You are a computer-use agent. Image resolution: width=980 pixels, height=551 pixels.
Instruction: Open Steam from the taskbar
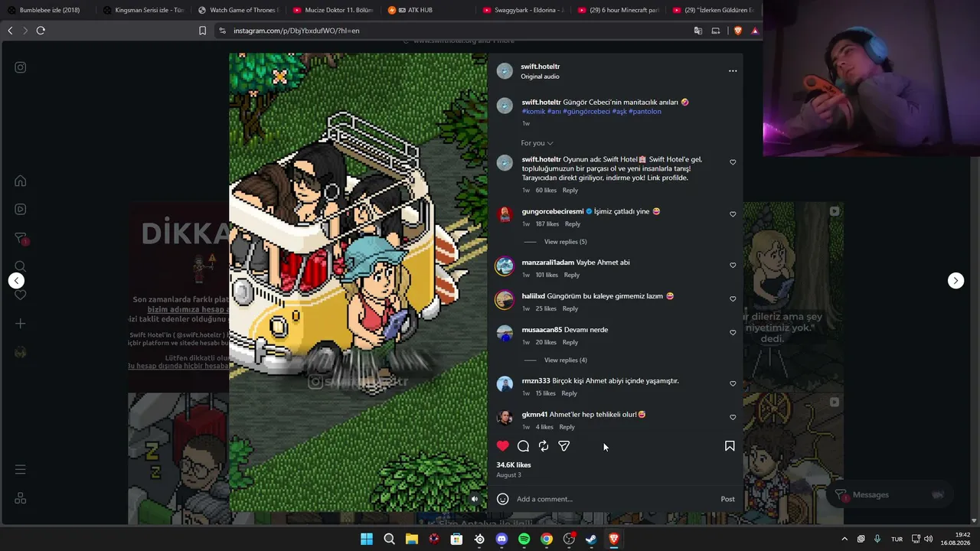point(591,539)
